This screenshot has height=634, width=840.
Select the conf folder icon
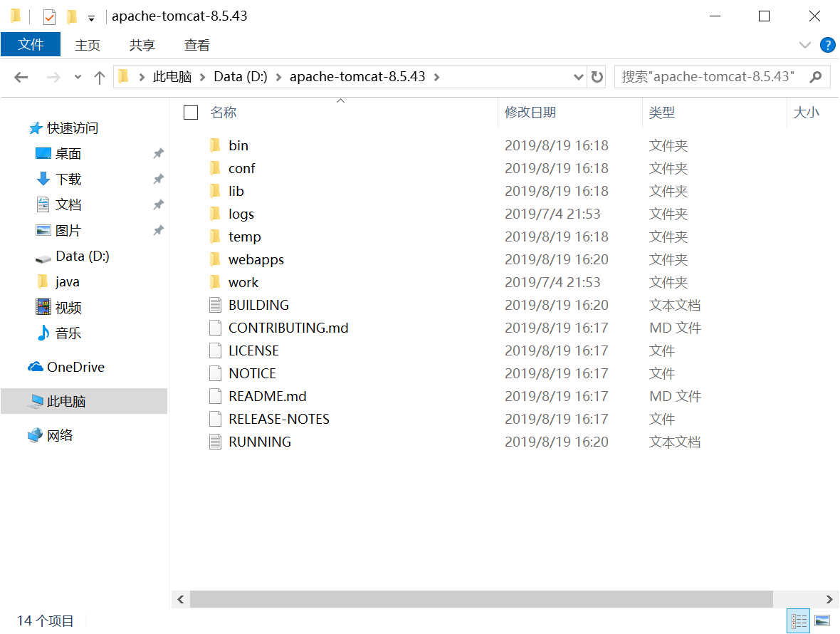tap(215, 168)
